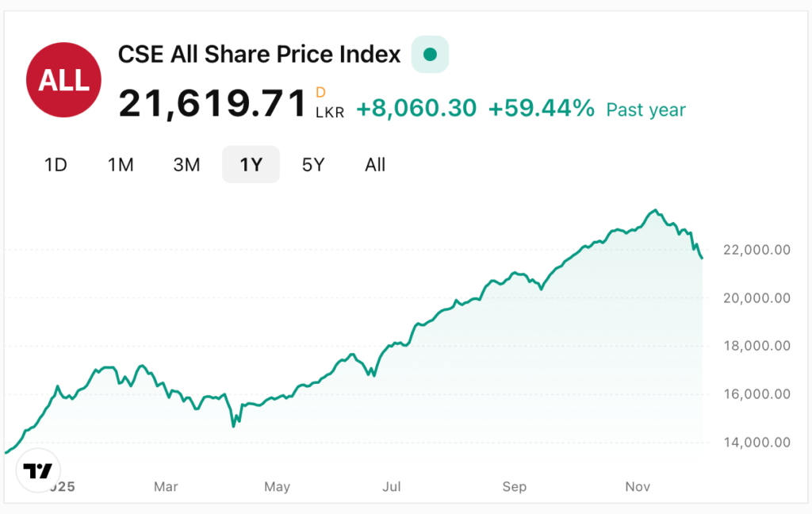Click the +59.44% change figure

tap(541, 109)
